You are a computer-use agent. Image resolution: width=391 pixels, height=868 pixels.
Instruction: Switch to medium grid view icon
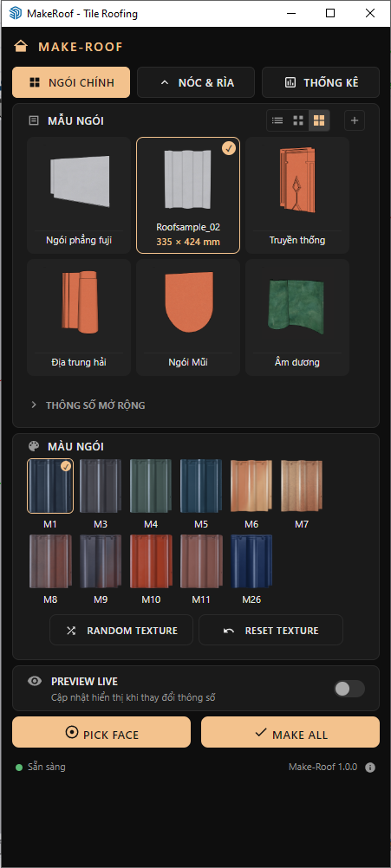pyautogui.click(x=298, y=120)
